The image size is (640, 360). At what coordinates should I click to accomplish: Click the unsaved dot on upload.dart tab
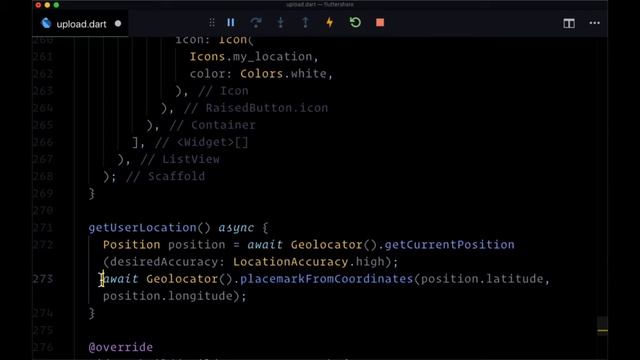[x=118, y=24]
